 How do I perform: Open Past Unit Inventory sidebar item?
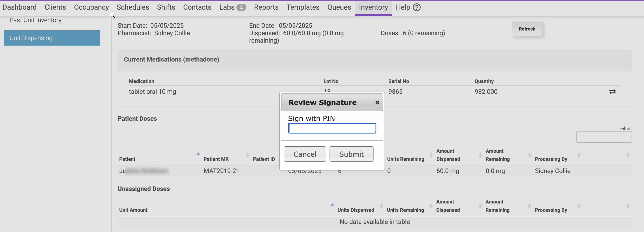coord(36,20)
